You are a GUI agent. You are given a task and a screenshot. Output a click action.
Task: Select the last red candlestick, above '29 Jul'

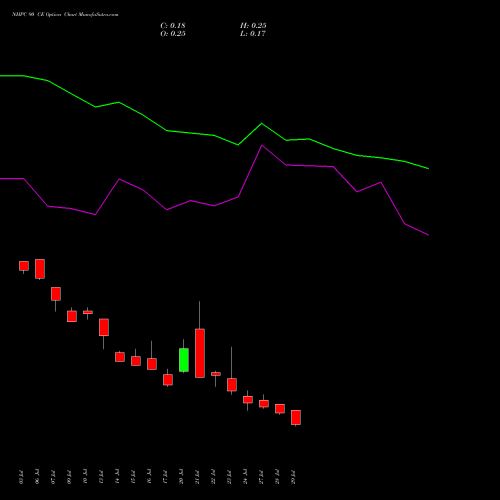tap(296, 417)
